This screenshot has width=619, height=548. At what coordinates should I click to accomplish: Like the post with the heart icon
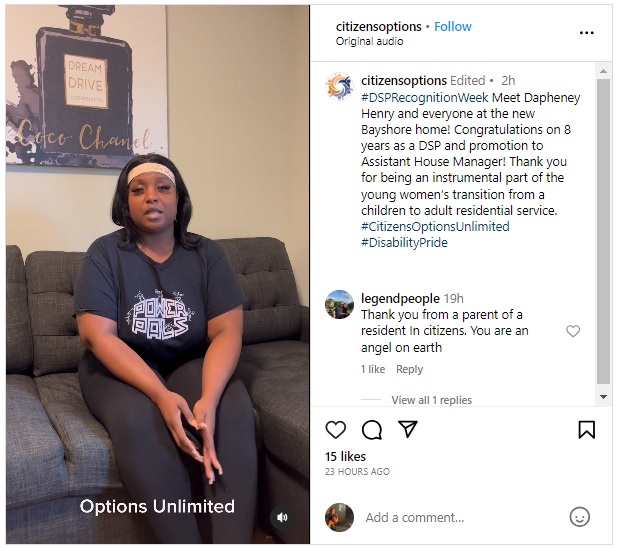(x=336, y=430)
